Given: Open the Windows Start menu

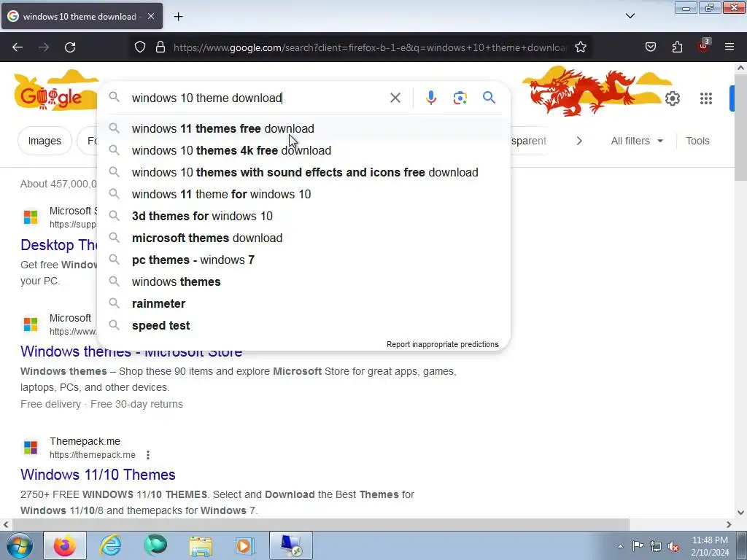Looking at the screenshot, I should click(x=18, y=545).
